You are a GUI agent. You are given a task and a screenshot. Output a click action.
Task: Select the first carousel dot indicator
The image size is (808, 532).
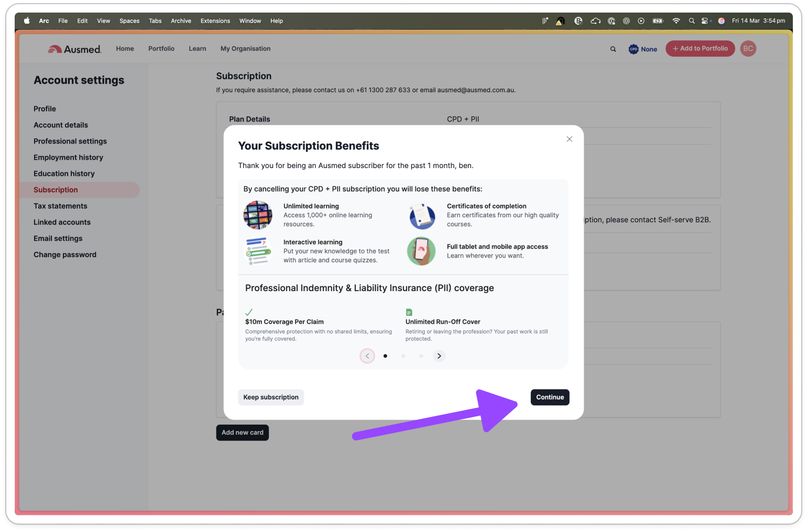[385, 356]
